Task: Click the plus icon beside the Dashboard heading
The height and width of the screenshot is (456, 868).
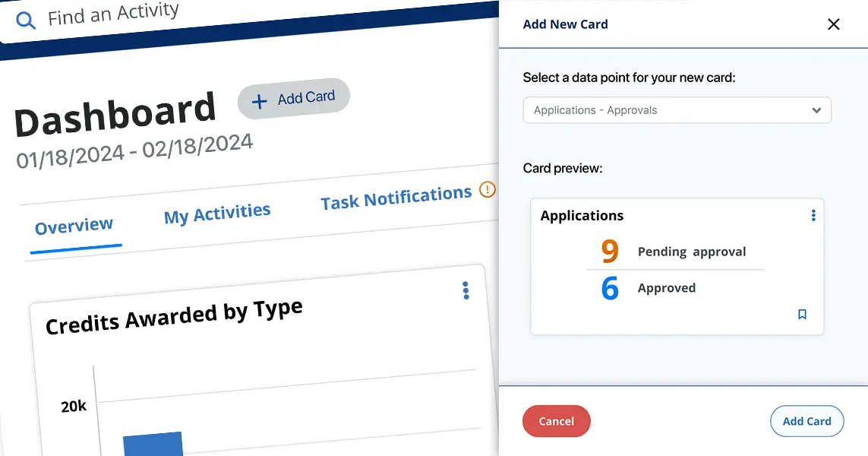Action: tap(260, 102)
